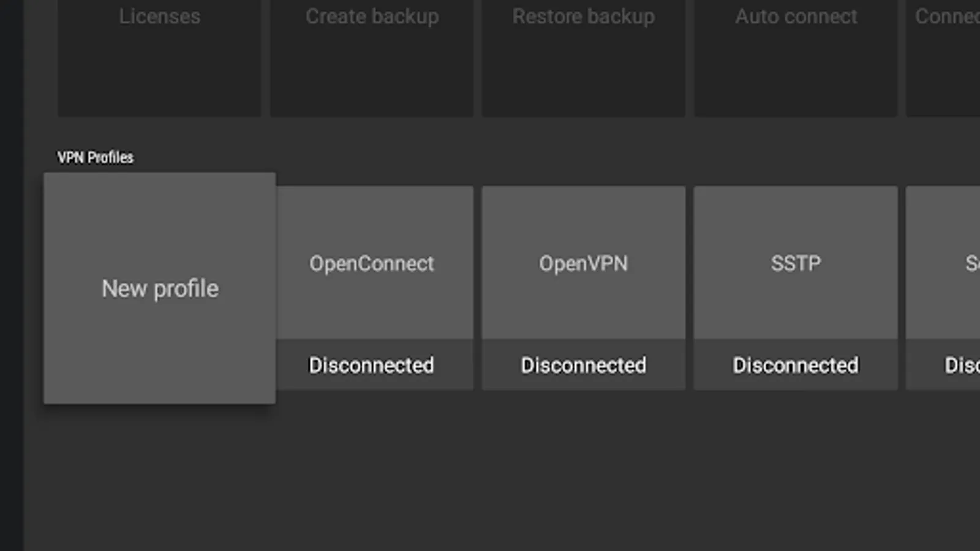Select the SSTP profile card
980x551 pixels.
(796, 263)
